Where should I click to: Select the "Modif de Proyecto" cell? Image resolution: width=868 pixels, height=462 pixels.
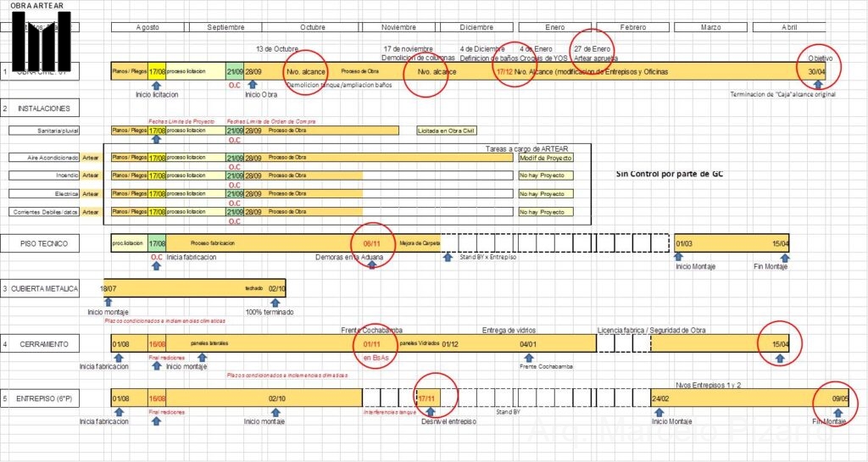tap(546, 158)
